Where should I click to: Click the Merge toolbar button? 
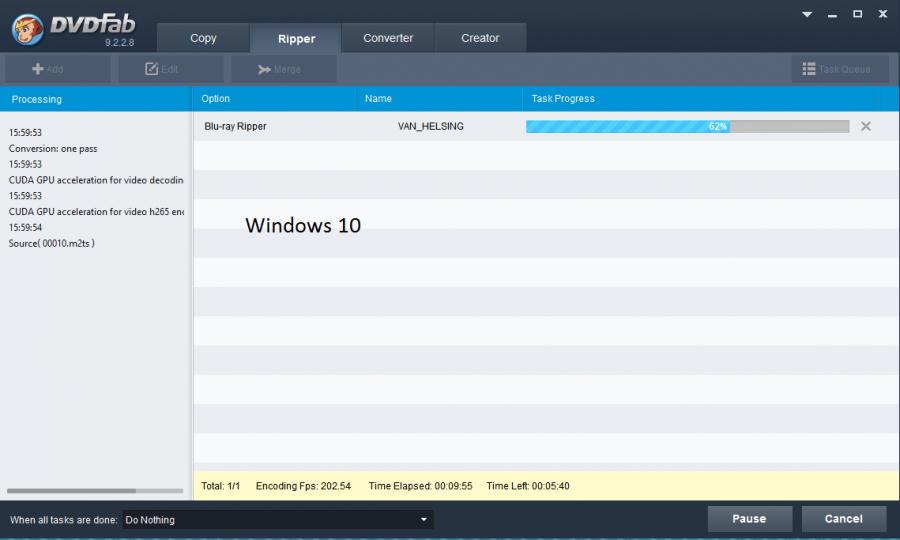pos(284,69)
